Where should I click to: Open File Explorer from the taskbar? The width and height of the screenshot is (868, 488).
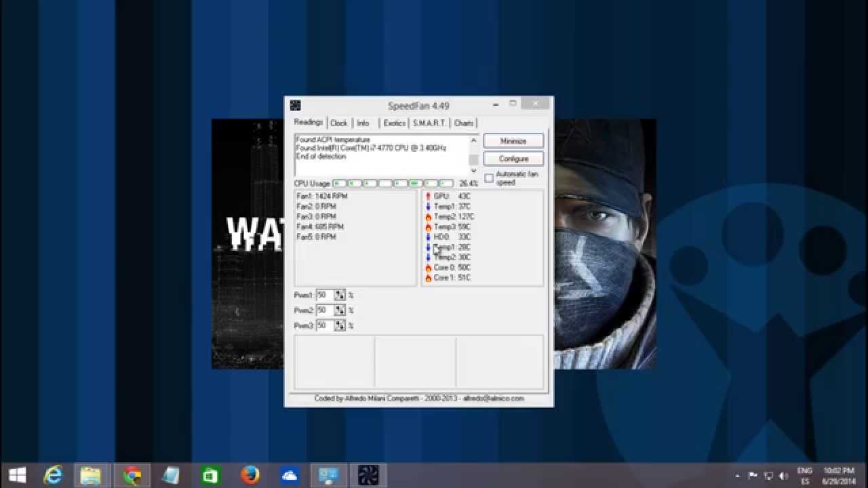91,475
